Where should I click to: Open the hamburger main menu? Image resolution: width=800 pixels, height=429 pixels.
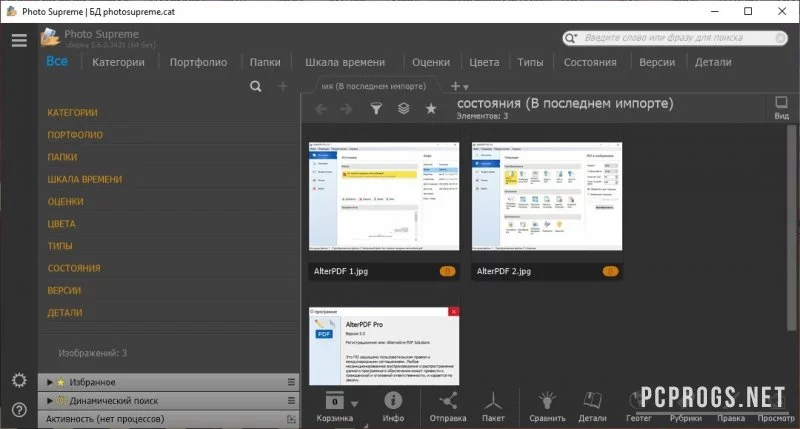(x=19, y=40)
